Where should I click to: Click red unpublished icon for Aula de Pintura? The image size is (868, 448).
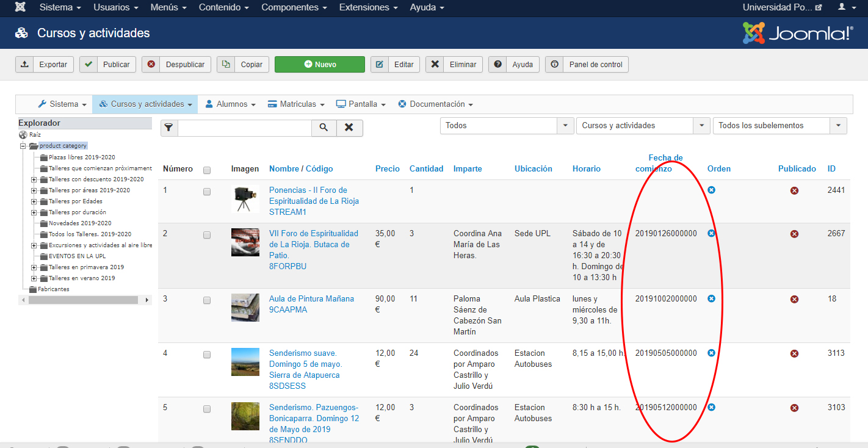coord(794,299)
